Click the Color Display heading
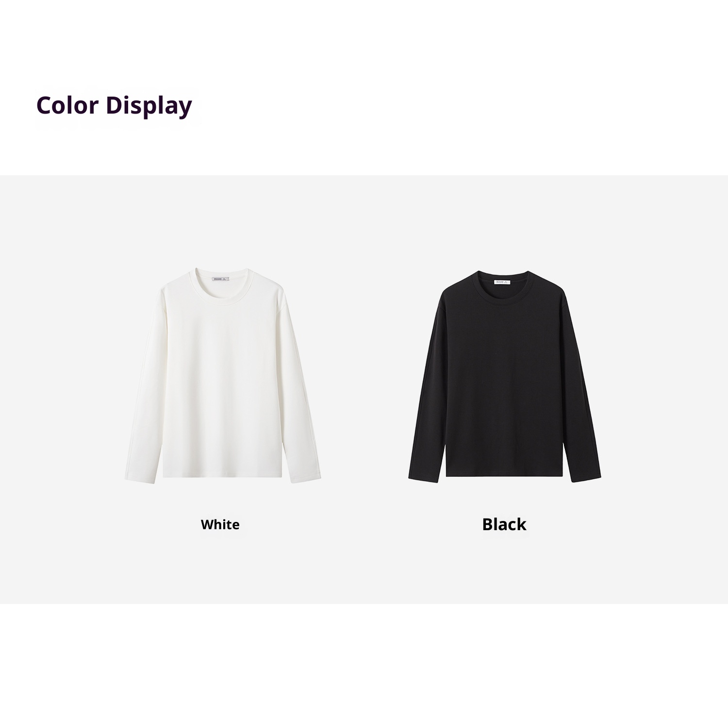The width and height of the screenshot is (728, 720). click(114, 105)
